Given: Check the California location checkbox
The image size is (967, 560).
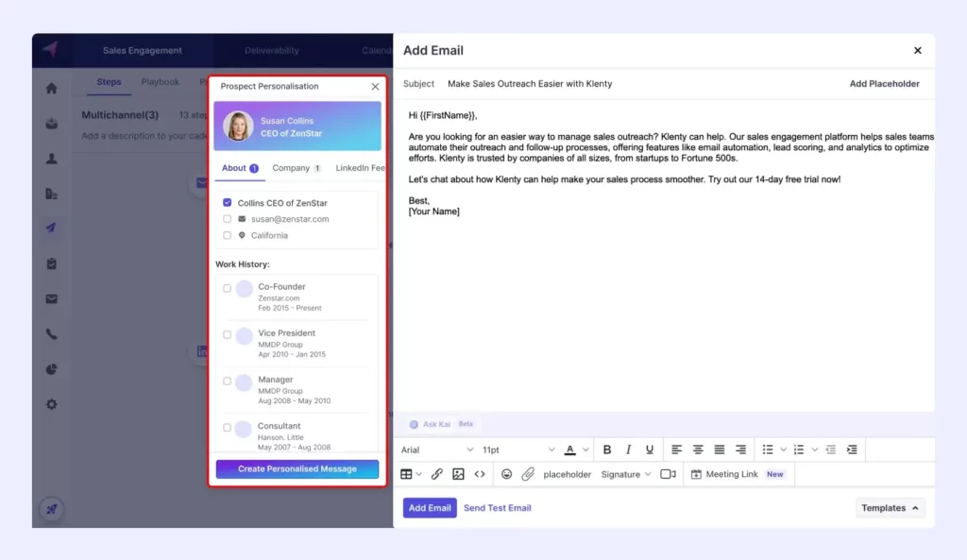Looking at the screenshot, I should click(227, 235).
